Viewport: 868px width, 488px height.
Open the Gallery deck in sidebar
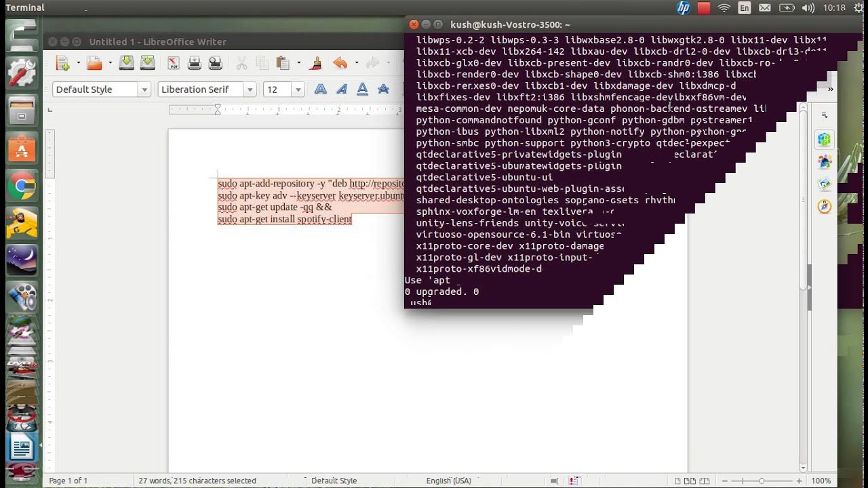point(825,184)
